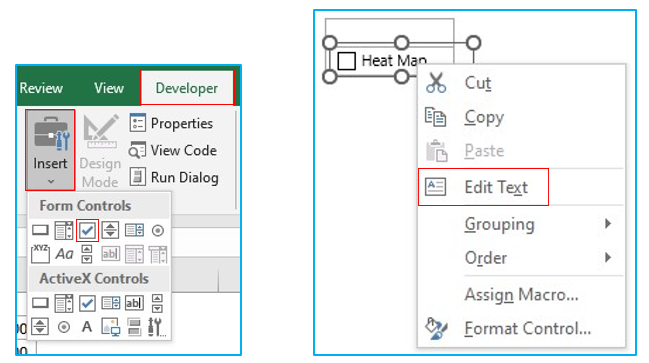Insert Form Controls List Box
649x363 pixels.
pyautogui.click(x=135, y=230)
